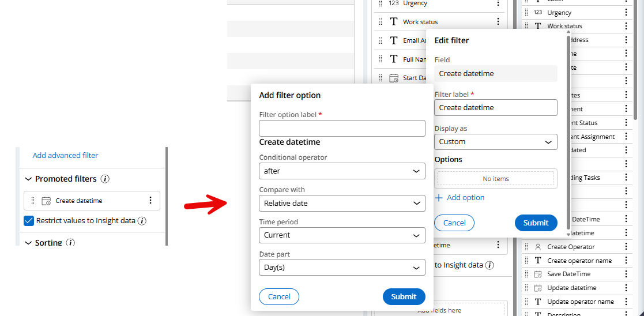Screen dimensions: 644x316
Task: Expand the Date part dropdown
Action: 342,268
